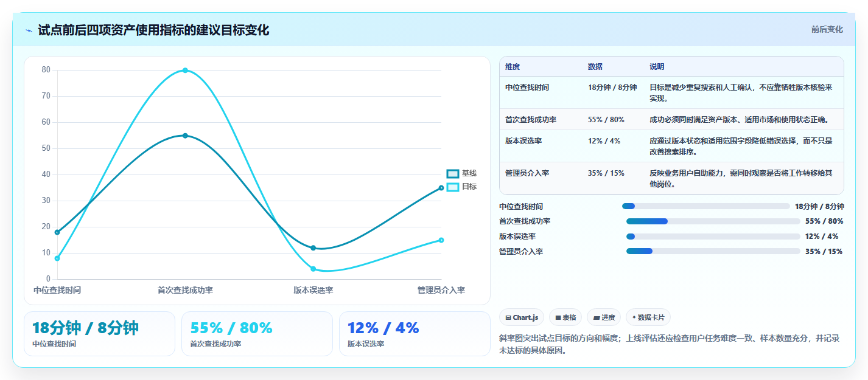Select the 进度 tag
The image size is (868, 380).
(x=604, y=317)
